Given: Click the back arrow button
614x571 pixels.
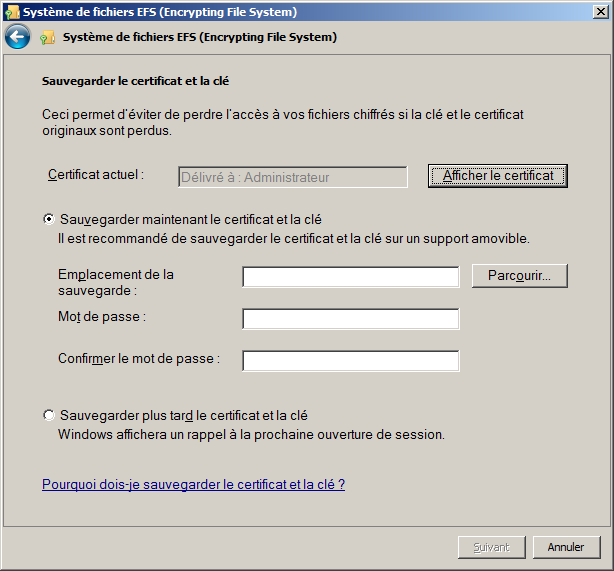Looking at the screenshot, I should (x=17, y=37).
